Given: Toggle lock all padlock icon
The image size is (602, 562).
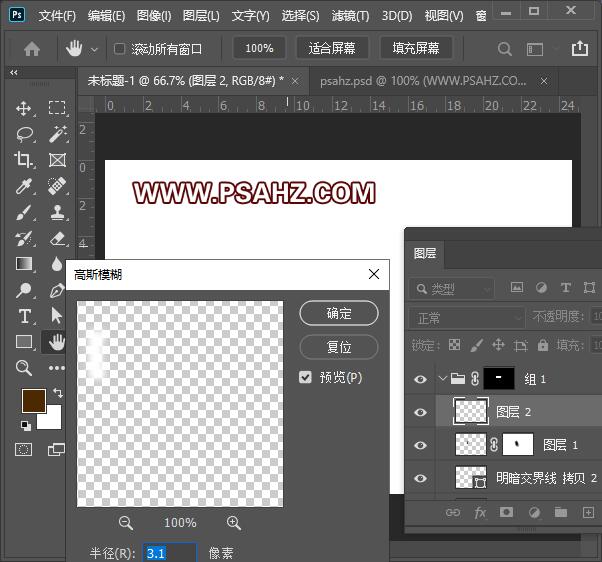Looking at the screenshot, I should (543, 345).
